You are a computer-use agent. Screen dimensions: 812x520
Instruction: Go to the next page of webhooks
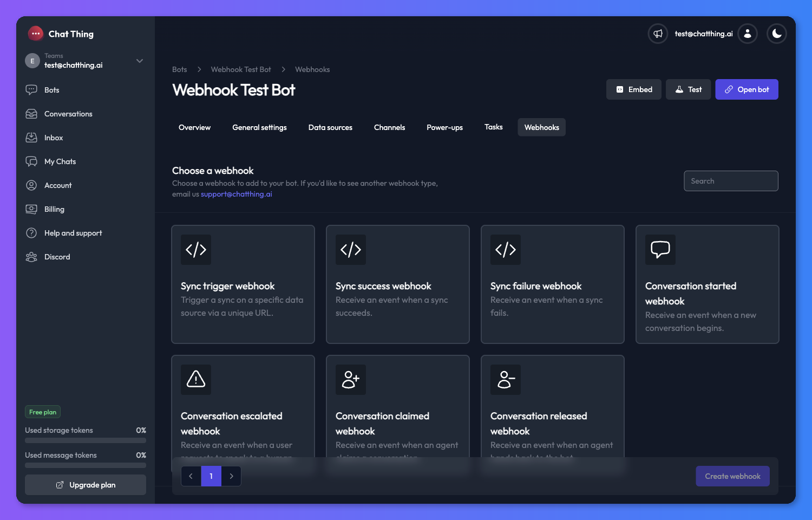(231, 476)
